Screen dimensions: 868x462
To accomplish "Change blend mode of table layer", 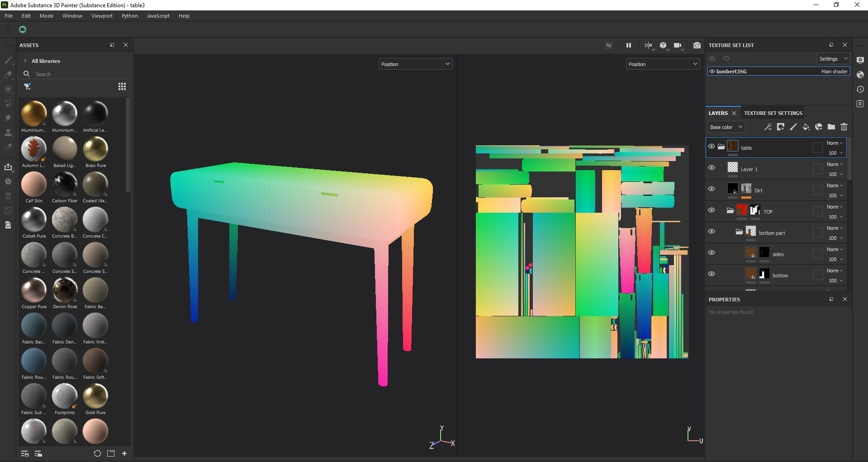I will (x=835, y=143).
